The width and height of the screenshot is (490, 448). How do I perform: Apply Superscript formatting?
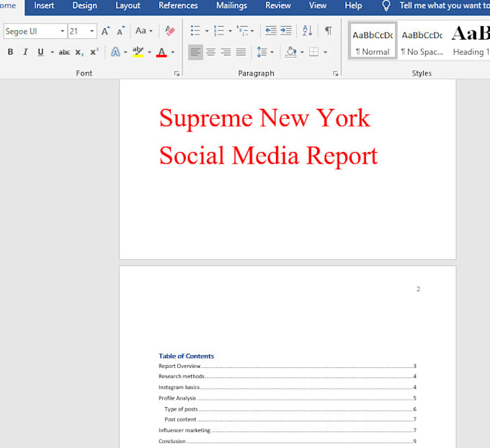[94, 52]
